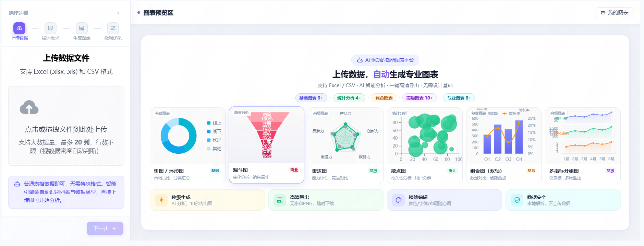644x246 pixels.
Task: Click the 基础 tag on pie chart card
Action: click(x=215, y=171)
